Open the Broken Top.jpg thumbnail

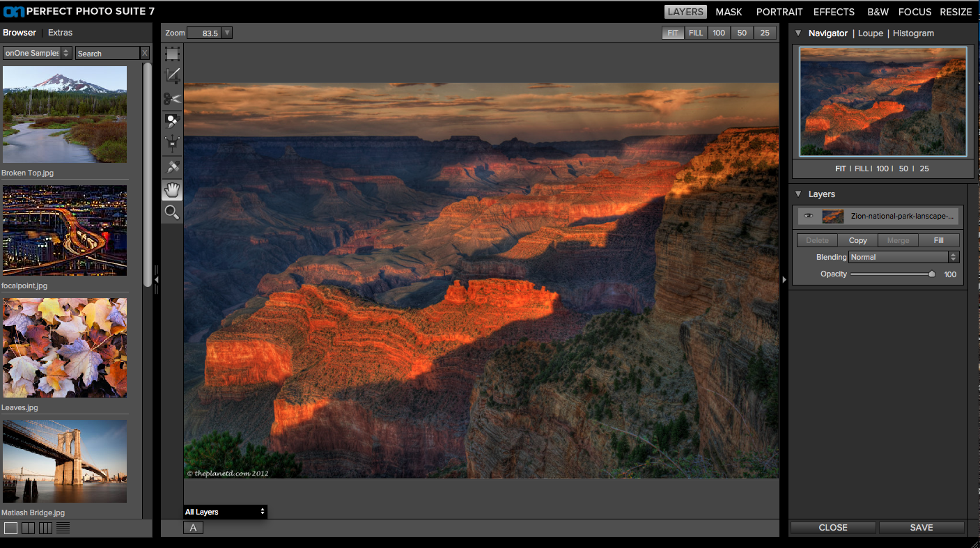click(x=64, y=114)
